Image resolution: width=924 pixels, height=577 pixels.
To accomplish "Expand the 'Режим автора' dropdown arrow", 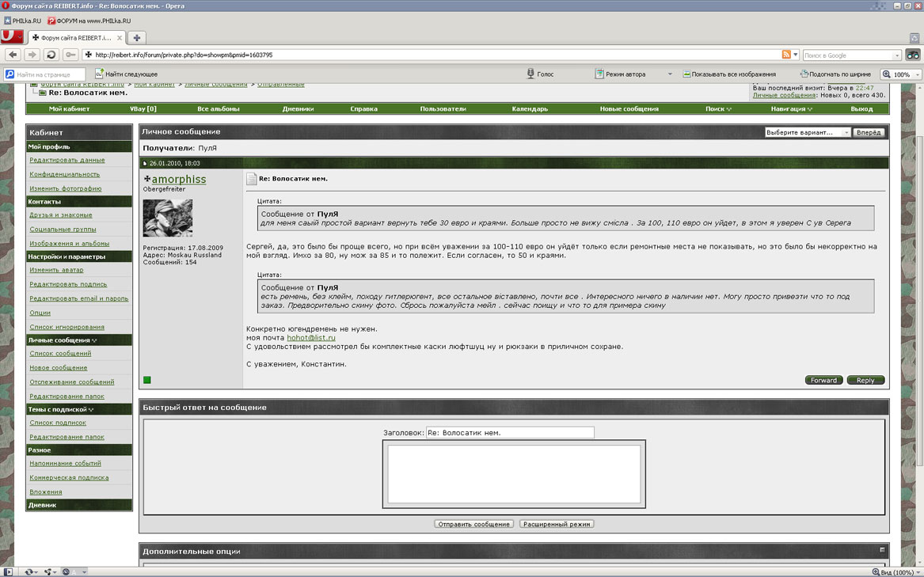I will (x=669, y=74).
